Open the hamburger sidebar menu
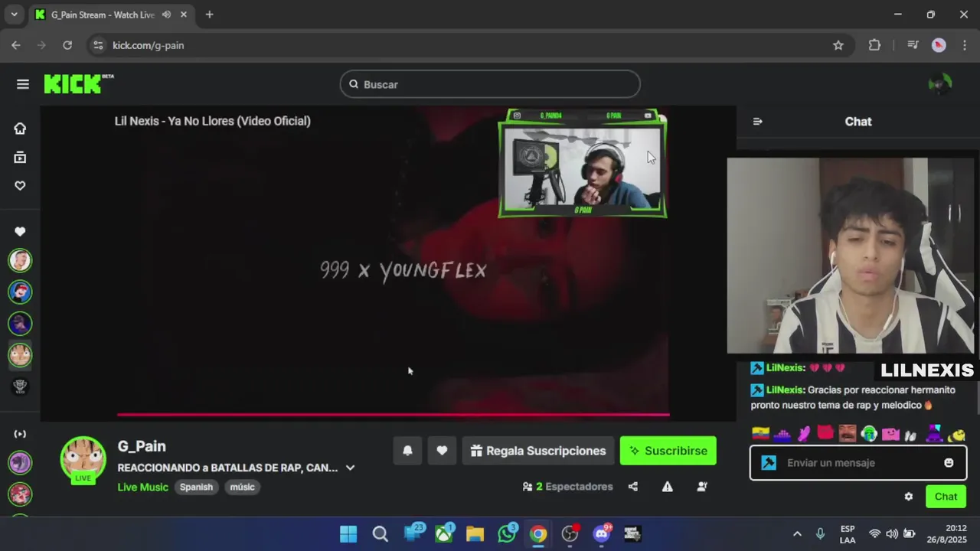Screen dimensions: 980x551 point(22,84)
